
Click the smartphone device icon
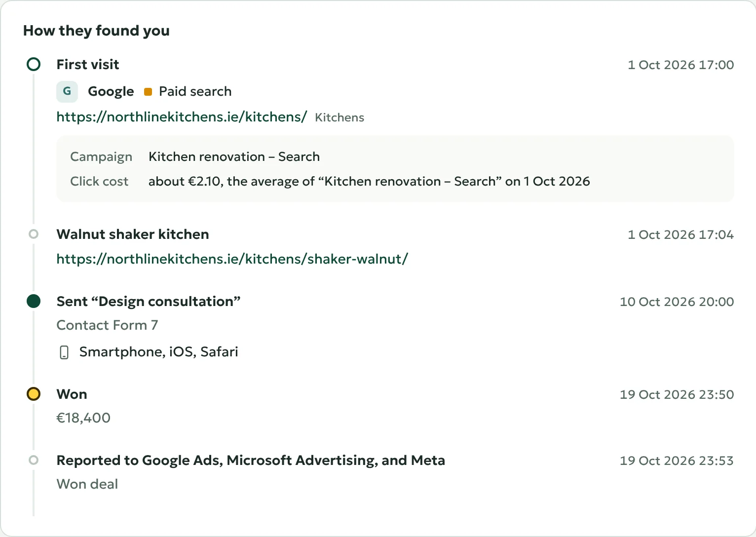64,352
